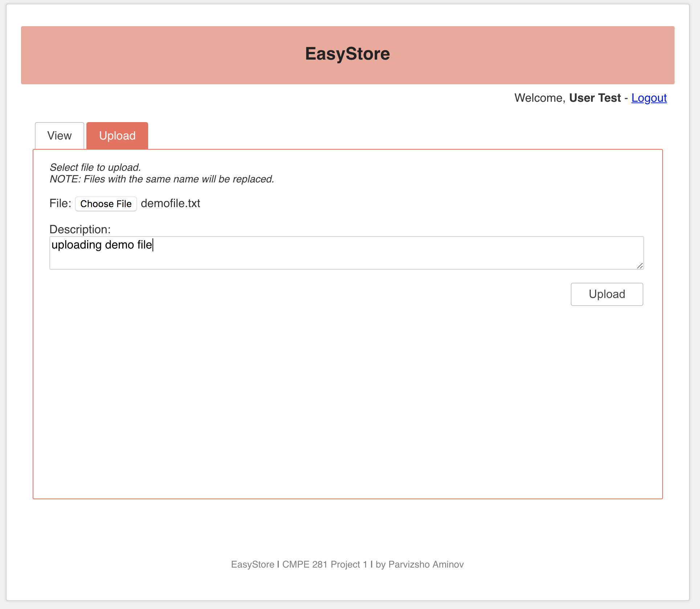Click the Welcome greeting text

(x=540, y=98)
